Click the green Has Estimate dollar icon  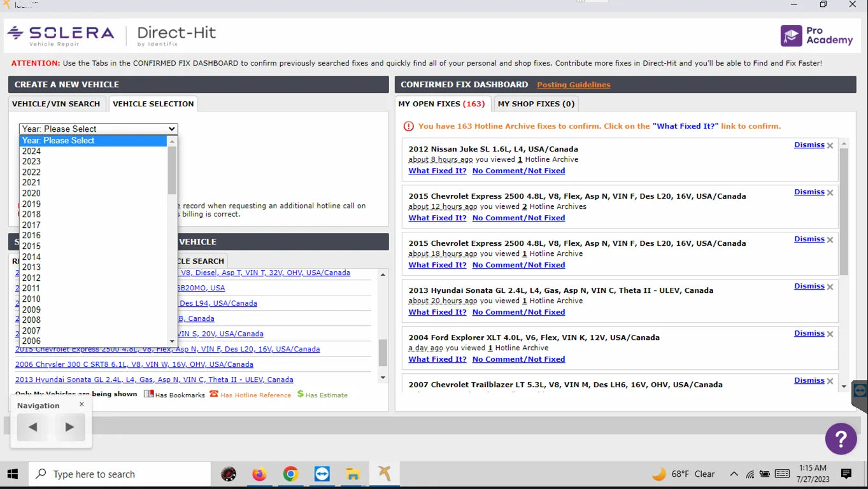pos(299,395)
